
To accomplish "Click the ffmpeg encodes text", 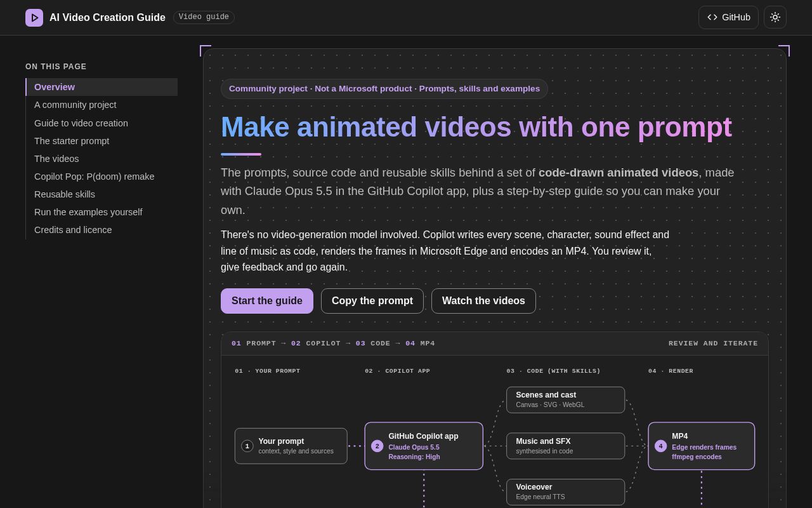I will coord(697,457).
